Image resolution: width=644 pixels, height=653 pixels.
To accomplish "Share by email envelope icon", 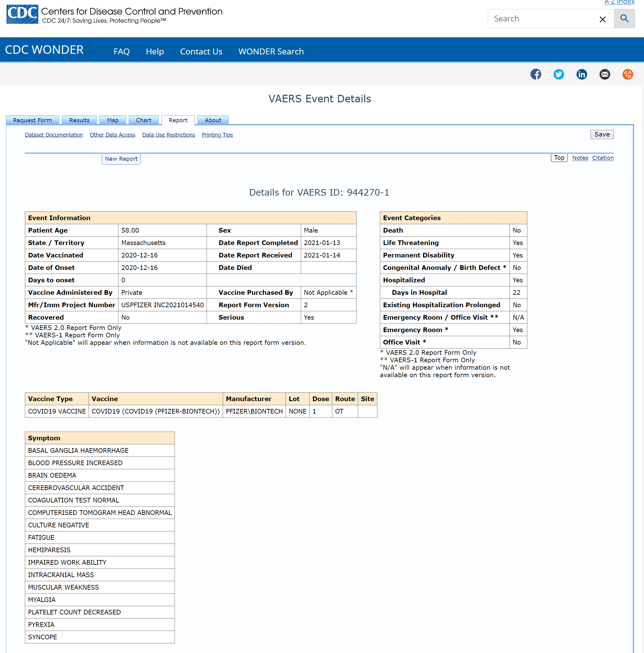I will tap(605, 74).
